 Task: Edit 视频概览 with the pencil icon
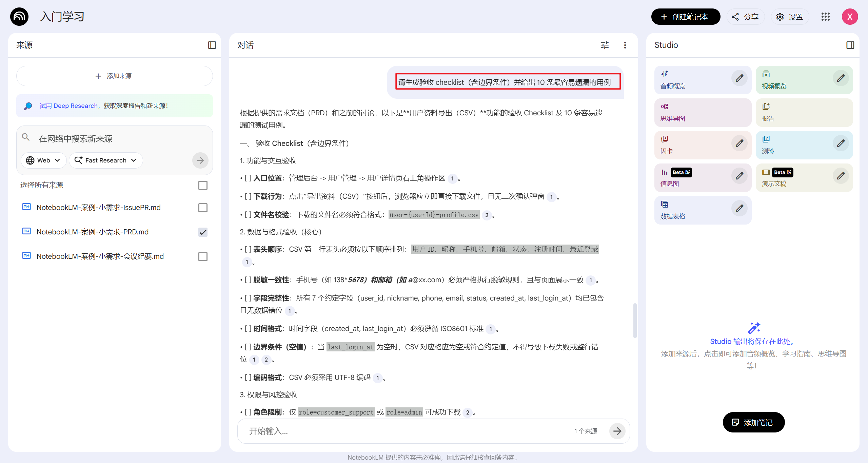tap(841, 78)
